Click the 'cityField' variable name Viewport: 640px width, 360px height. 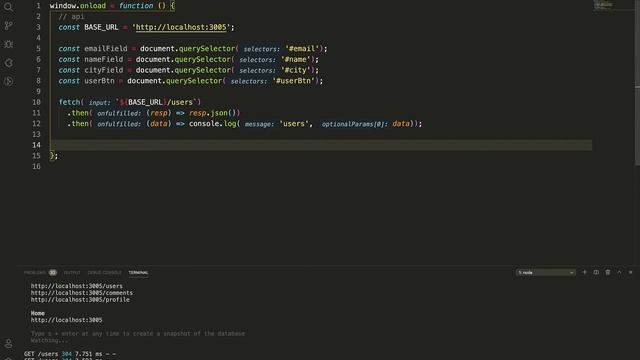tap(104, 70)
